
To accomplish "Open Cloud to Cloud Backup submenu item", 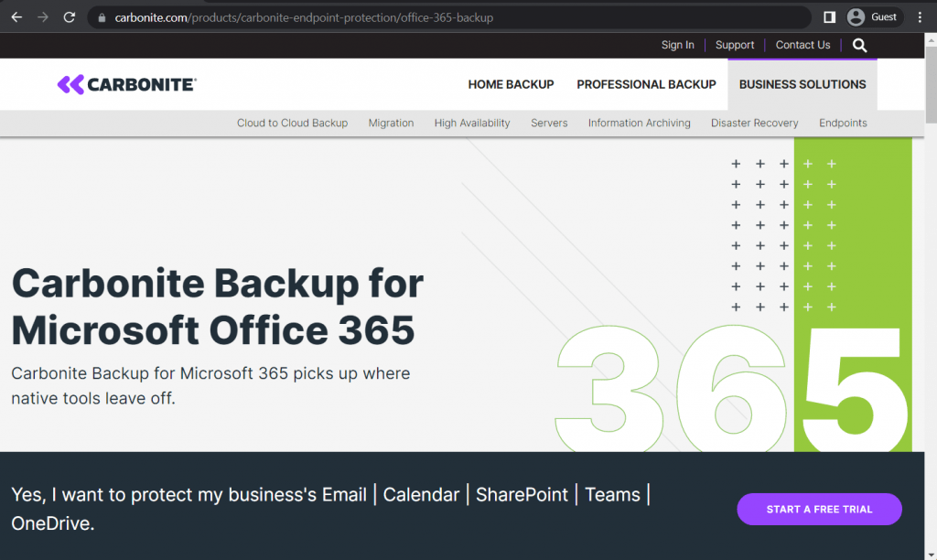I will coord(292,124).
